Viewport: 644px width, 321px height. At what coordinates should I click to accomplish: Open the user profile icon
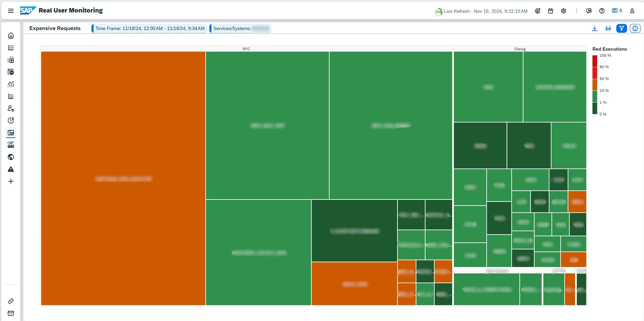(632, 11)
